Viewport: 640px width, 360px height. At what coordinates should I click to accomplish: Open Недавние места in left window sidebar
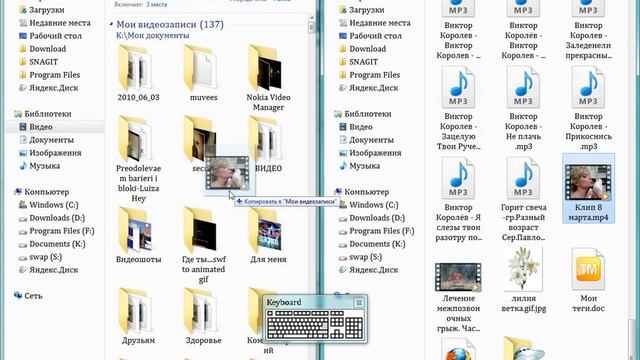[x=54, y=23]
